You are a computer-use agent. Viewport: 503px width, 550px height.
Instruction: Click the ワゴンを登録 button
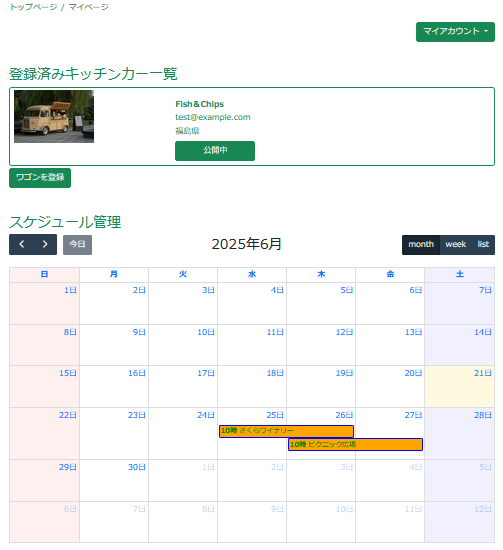(40, 178)
